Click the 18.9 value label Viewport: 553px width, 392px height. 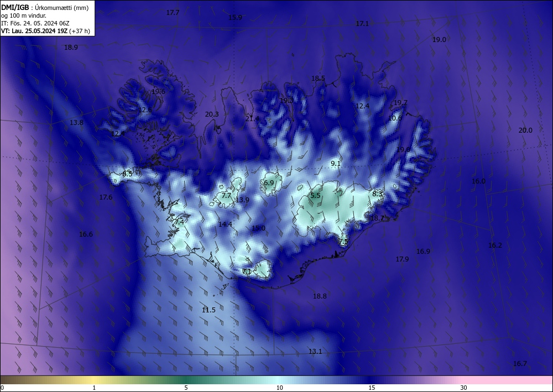71,47
